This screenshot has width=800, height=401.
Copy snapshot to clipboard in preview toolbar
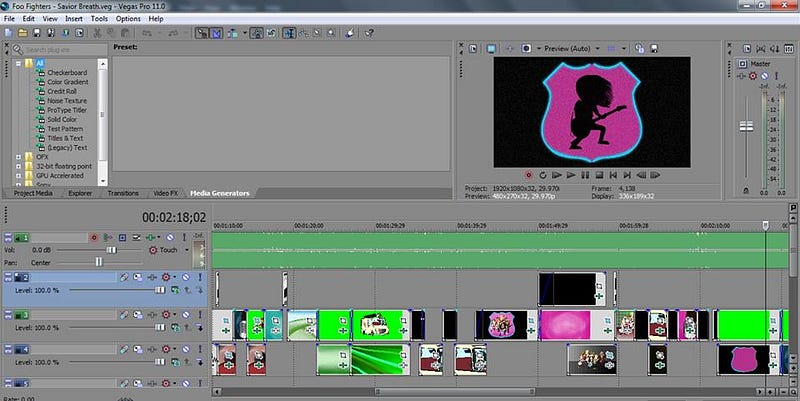tap(639, 48)
